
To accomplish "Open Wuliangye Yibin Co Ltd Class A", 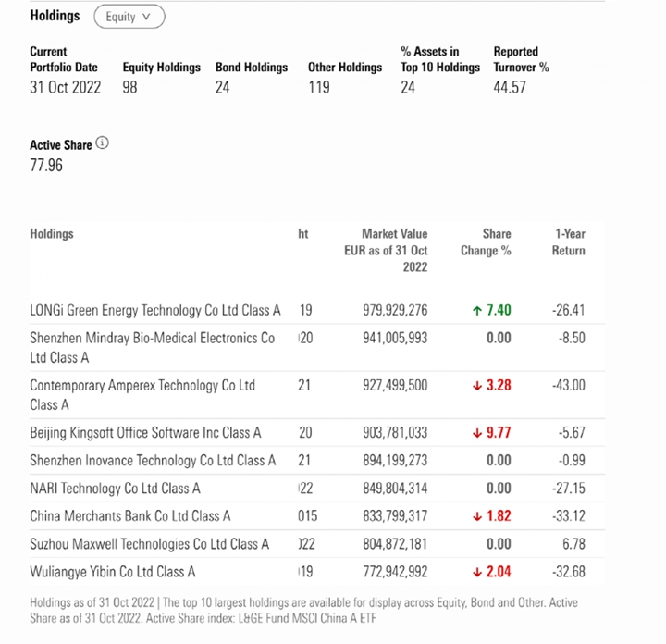I will point(113,572).
